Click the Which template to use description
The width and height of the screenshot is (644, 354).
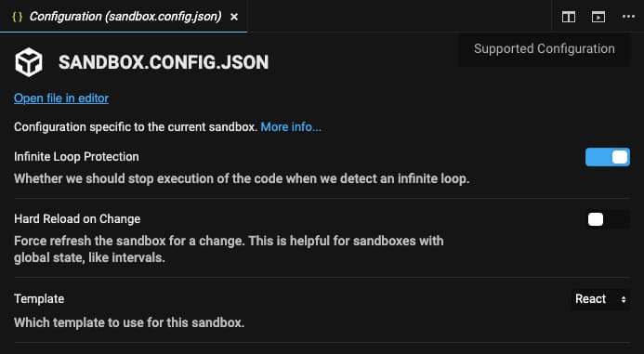tap(129, 322)
